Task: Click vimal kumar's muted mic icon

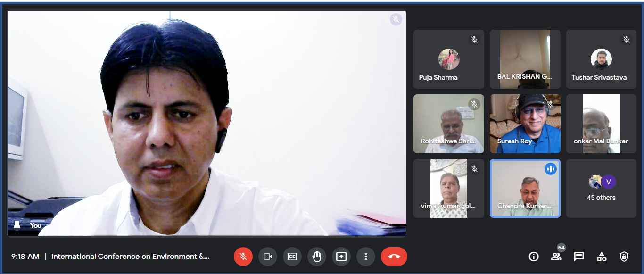Action: point(474,169)
